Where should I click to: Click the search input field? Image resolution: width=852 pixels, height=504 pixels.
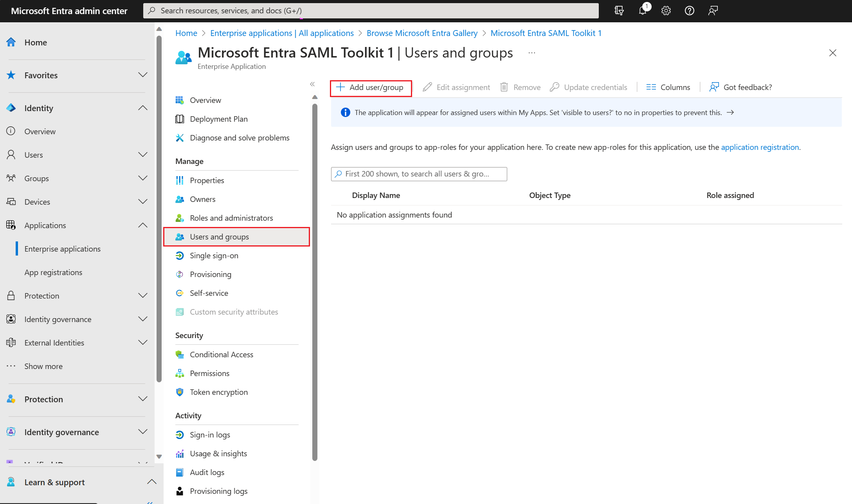coord(418,175)
